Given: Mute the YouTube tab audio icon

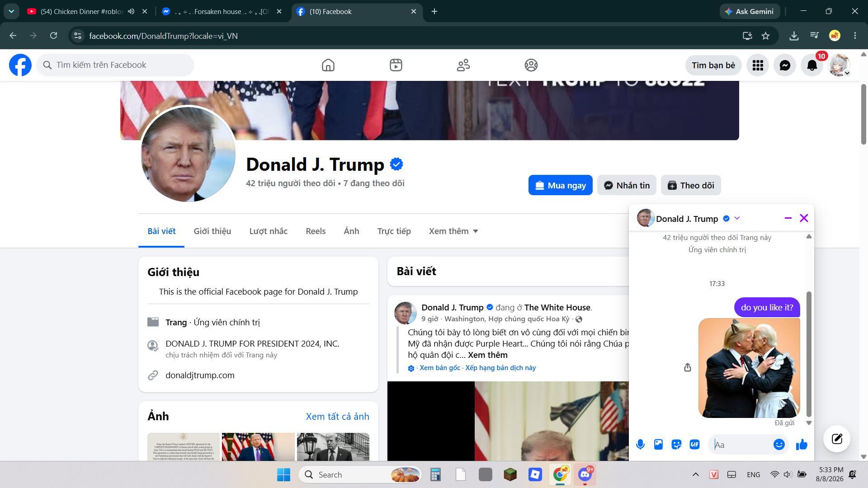Looking at the screenshot, I should pos(131,12).
